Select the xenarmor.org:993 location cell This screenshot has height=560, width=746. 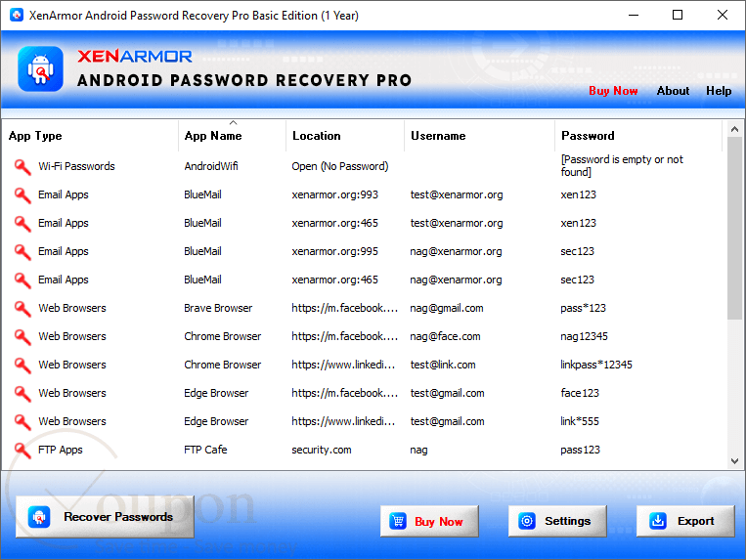tap(335, 194)
